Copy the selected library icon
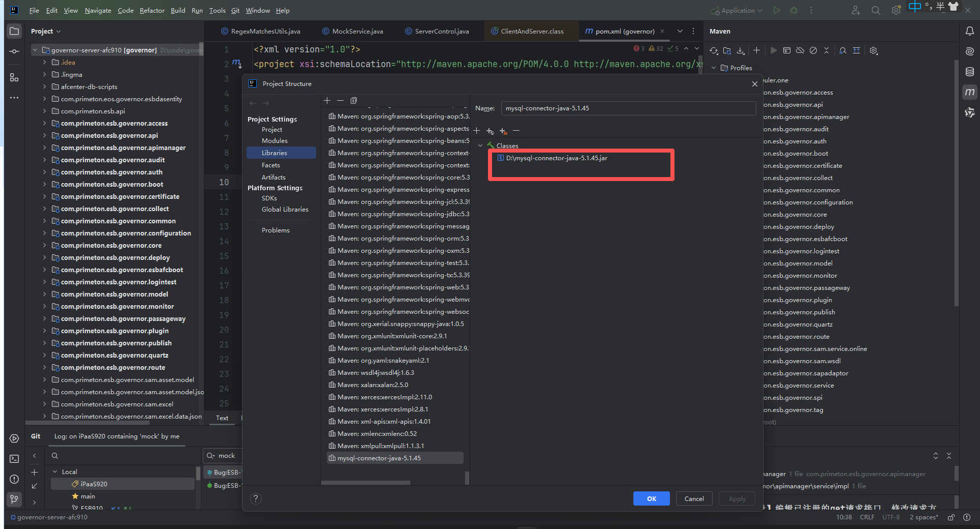The height and width of the screenshot is (529, 980). [354, 101]
